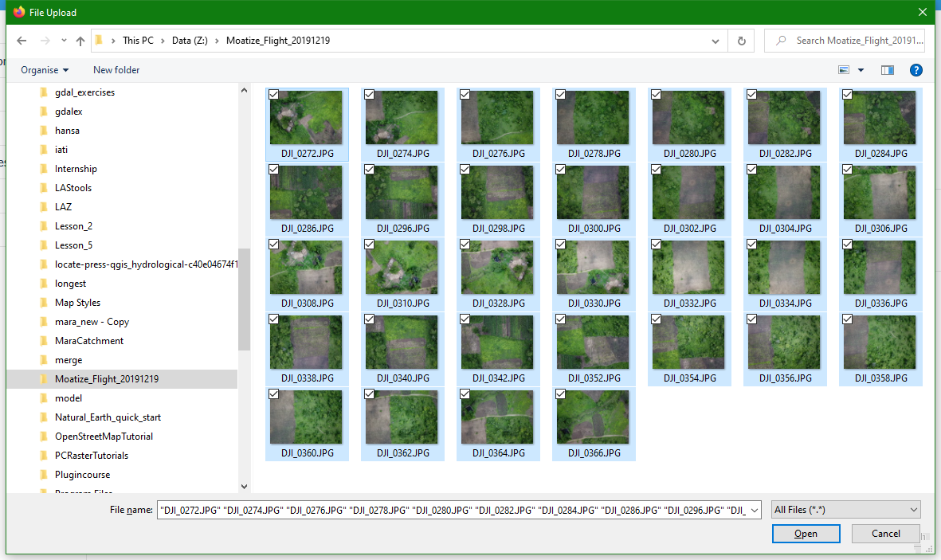Image resolution: width=941 pixels, height=560 pixels.
Task: Click the merge folder icon
Action: pyautogui.click(x=43, y=360)
